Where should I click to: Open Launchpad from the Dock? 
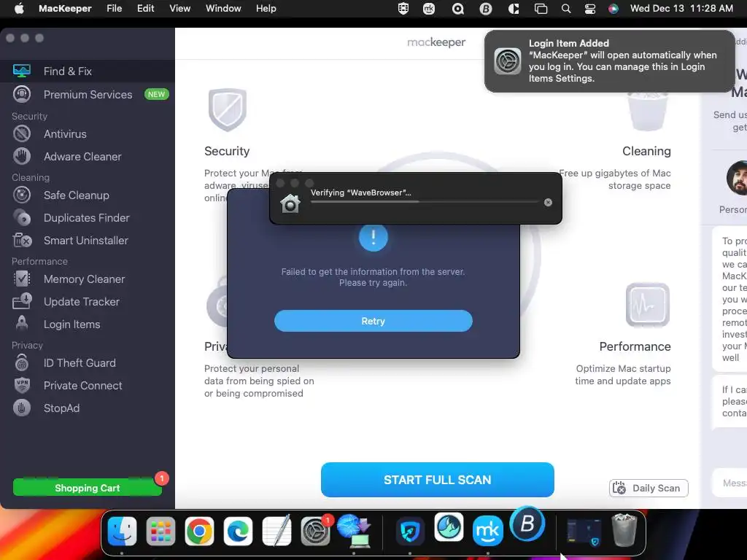point(160,531)
